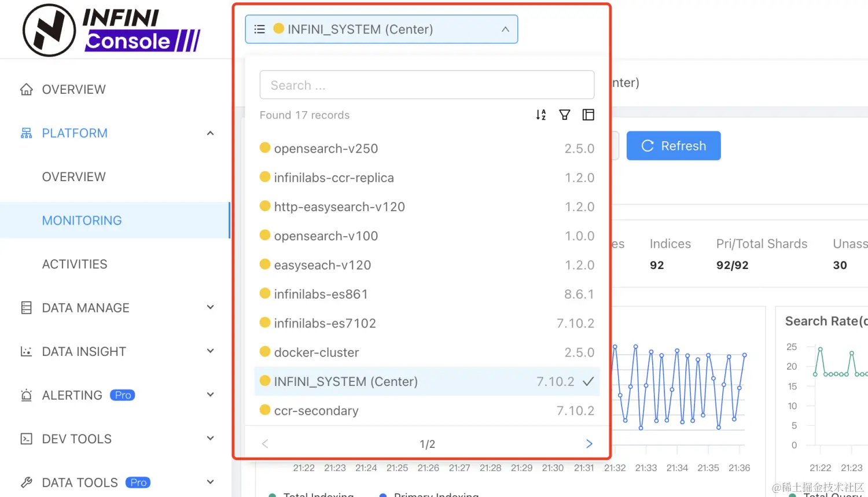Image resolution: width=868 pixels, height=497 pixels.
Task: Expand the DATA INSIGHT menu
Action: [x=211, y=351]
